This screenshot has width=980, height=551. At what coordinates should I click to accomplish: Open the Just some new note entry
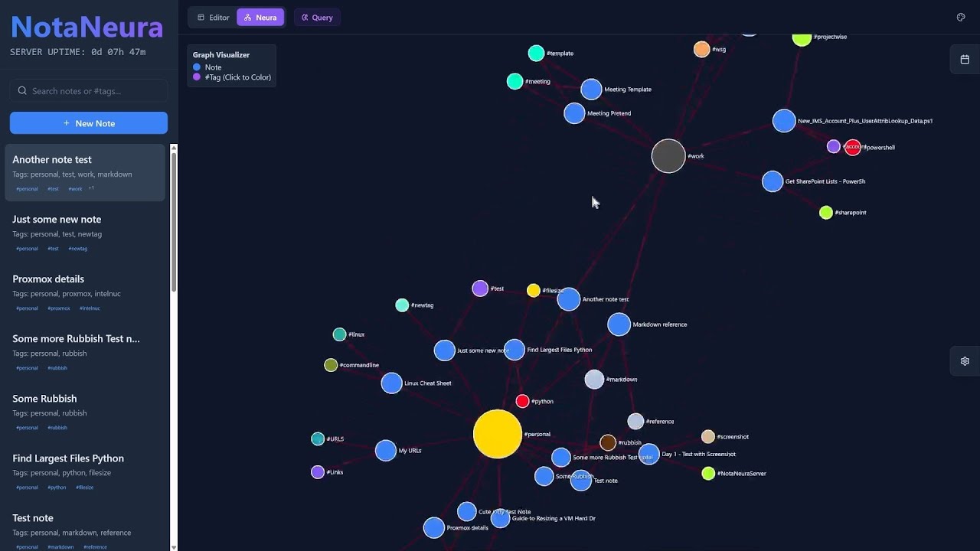coord(85,233)
